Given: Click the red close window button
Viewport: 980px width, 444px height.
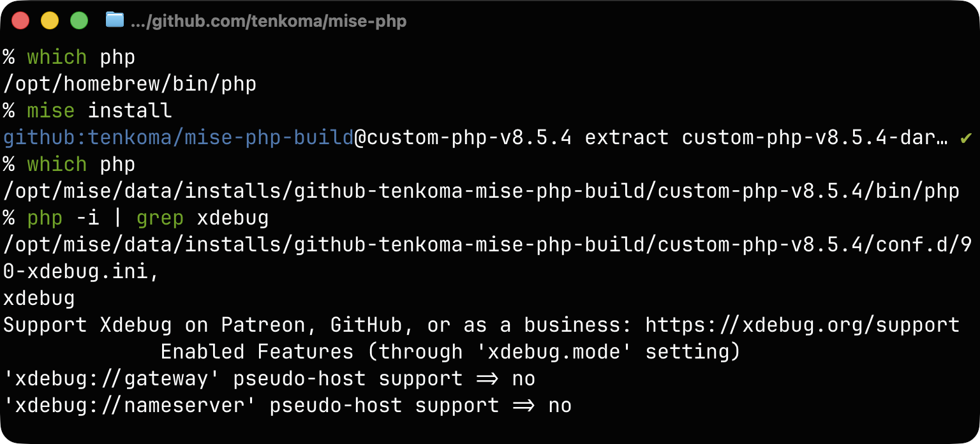Looking at the screenshot, I should pos(20,20).
